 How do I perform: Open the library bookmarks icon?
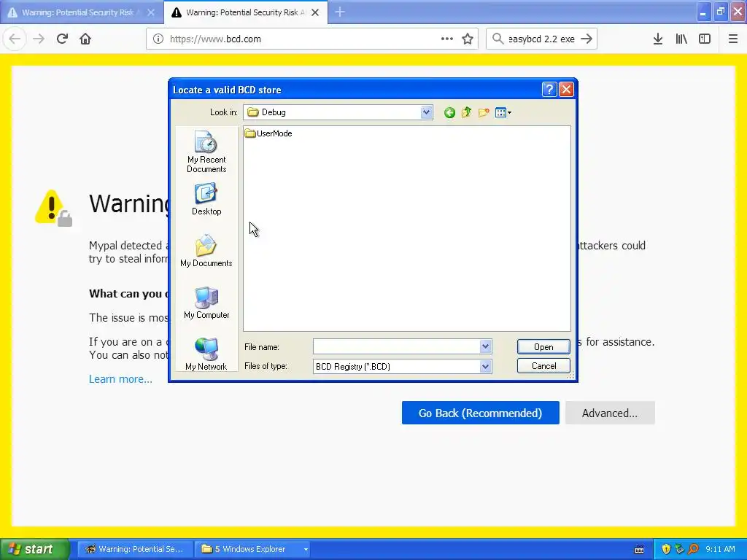tap(681, 39)
